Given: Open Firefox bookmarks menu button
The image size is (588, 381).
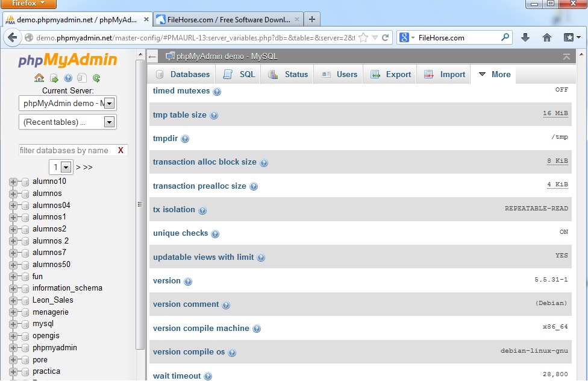Looking at the screenshot, I should click(x=572, y=37).
